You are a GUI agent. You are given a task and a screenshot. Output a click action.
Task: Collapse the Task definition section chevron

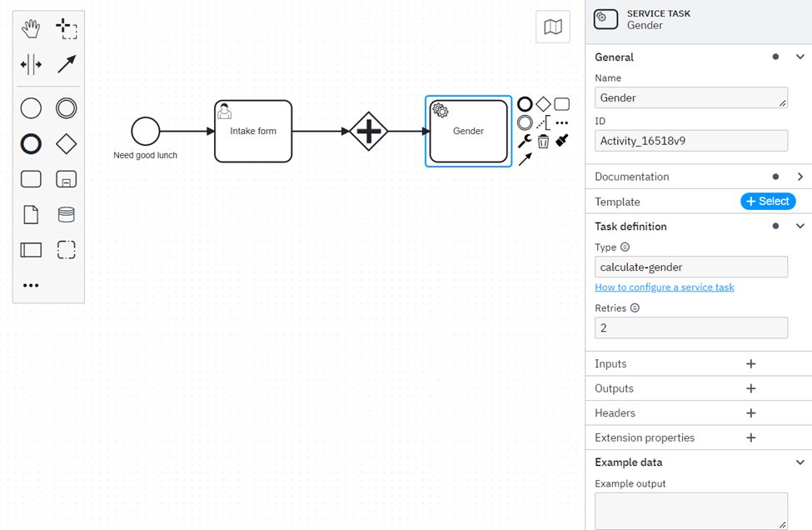800,227
